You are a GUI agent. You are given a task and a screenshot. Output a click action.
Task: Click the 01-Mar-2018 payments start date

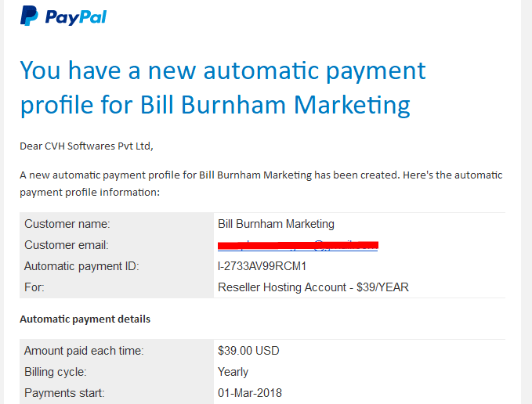point(250,393)
